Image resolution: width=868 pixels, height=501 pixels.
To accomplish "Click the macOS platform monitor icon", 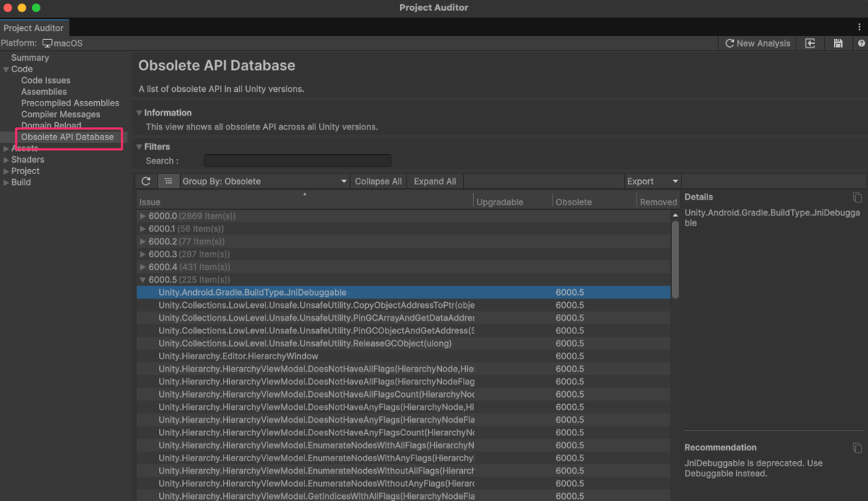I will [48, 43].
